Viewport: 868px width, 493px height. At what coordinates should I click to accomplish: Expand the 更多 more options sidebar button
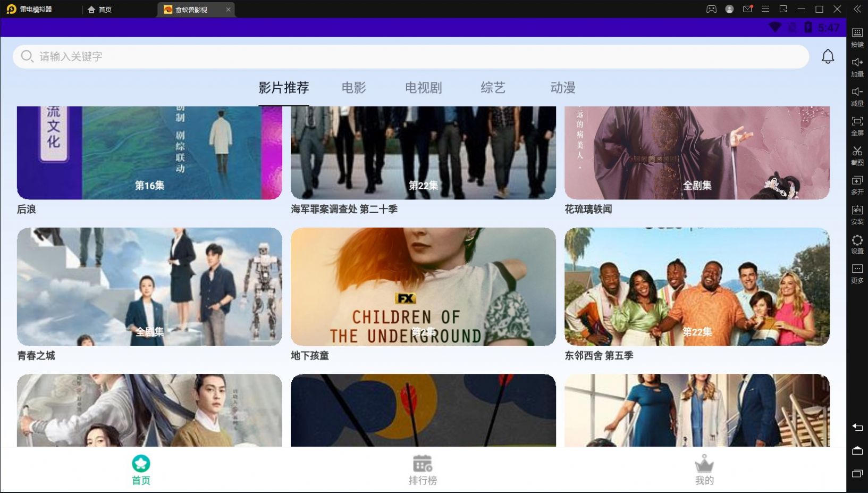point(857,272)
